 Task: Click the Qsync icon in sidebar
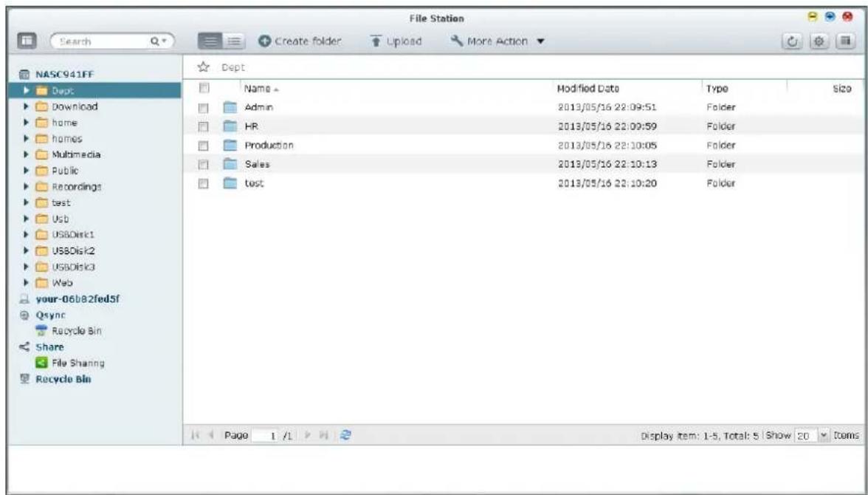click(24, 315)
